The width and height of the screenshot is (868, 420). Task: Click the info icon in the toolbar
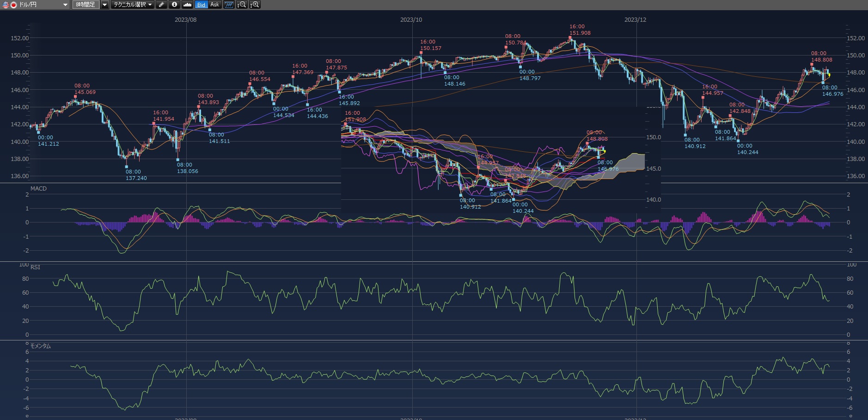coord(174,5)
